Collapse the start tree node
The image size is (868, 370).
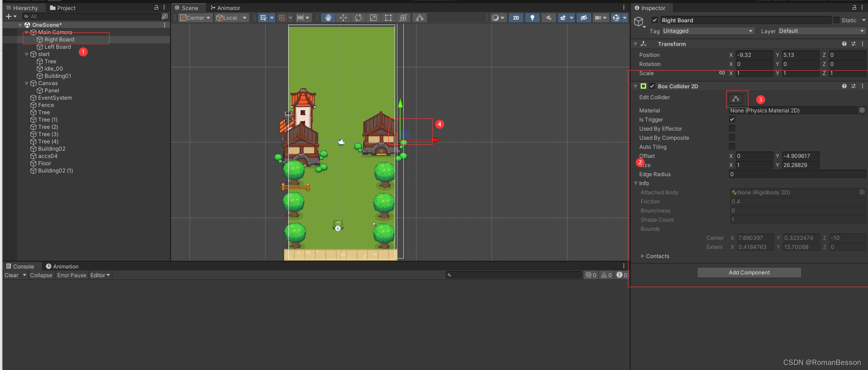26,54
